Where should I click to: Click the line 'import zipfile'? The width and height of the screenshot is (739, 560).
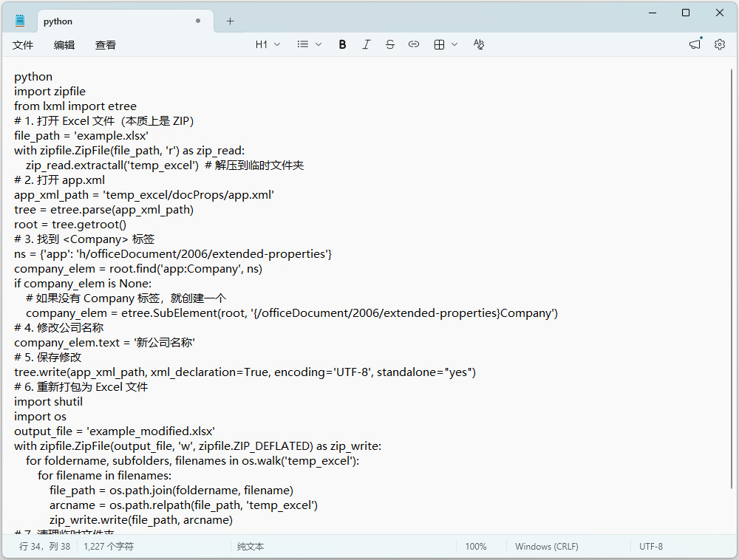click(x=50, y=92)
